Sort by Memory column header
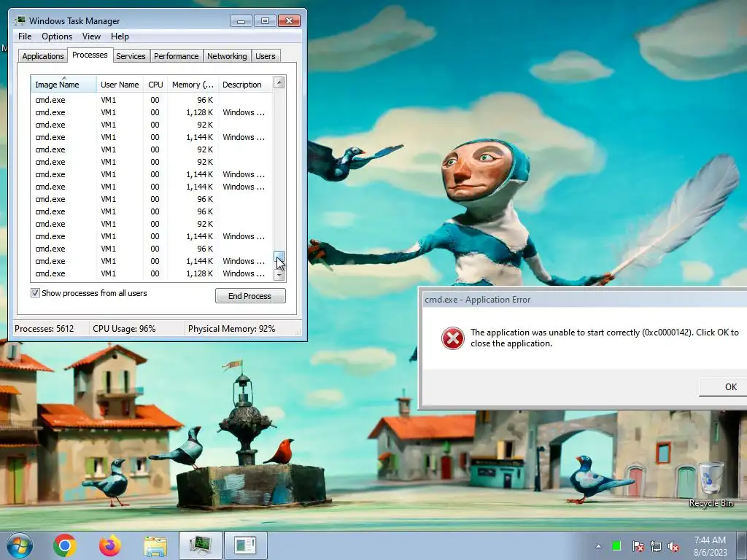Image resolution: width=747 pixels, height=560 pixels. (193, 85)
